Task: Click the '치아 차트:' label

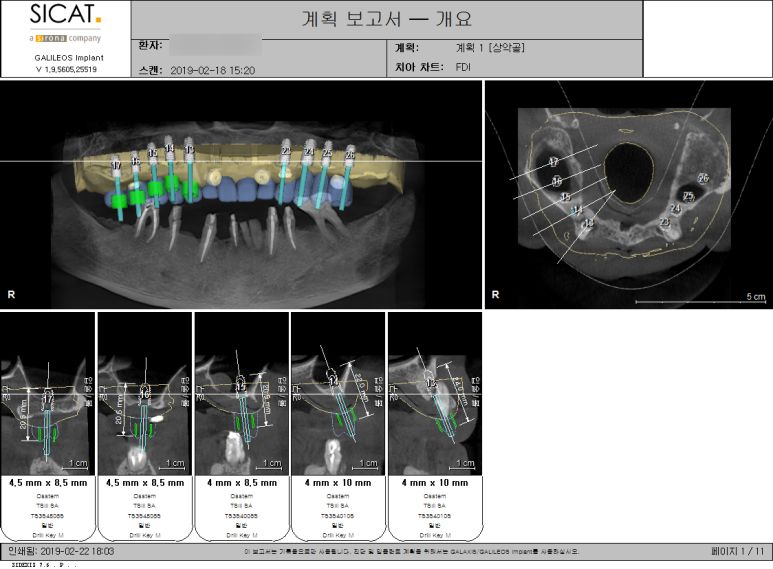Action: click(419, 67)
